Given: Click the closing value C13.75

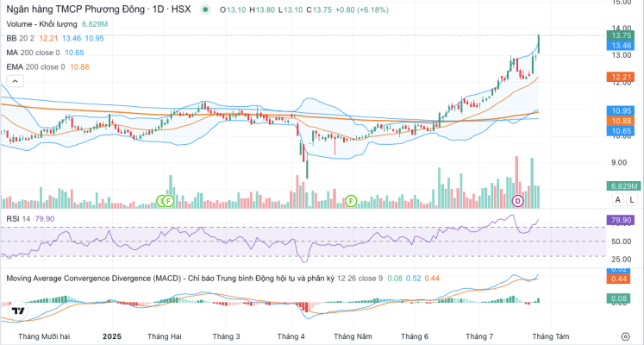Looking at the screenshot, I should (x=319, y=9).
